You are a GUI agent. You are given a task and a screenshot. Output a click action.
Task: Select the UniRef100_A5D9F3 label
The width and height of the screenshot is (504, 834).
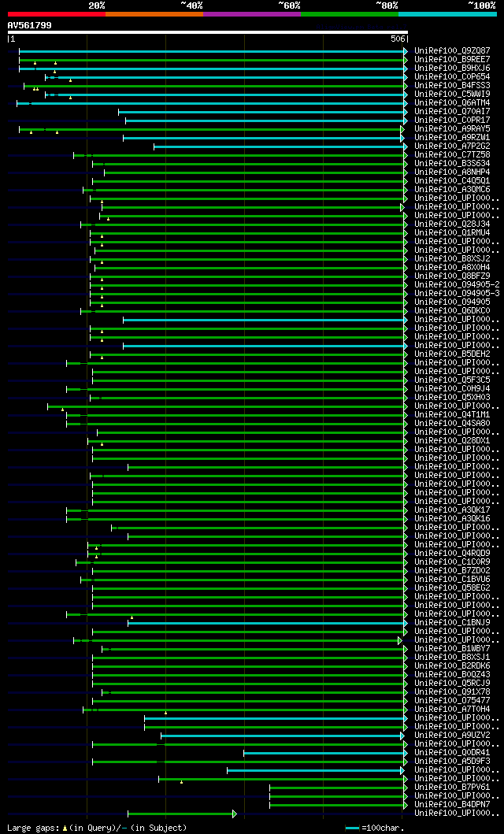(453, 762)
